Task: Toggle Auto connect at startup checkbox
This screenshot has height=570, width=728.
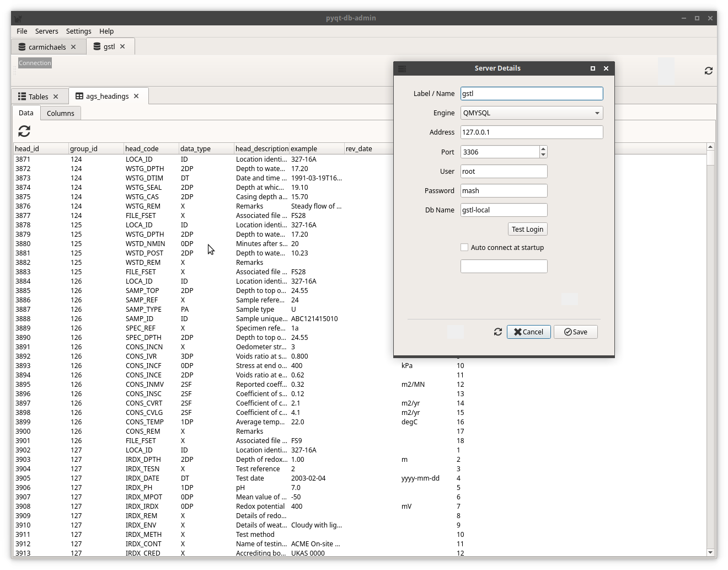Action: [464, 247]
